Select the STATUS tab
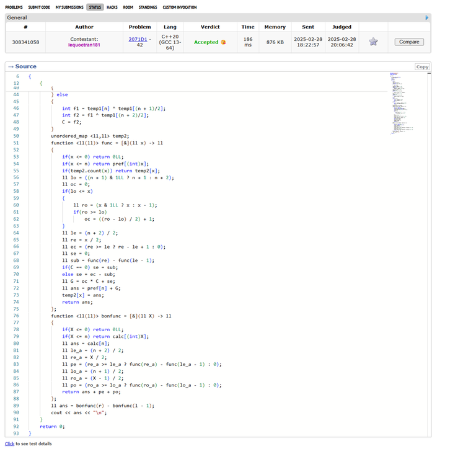The height and width of the screenshot is (454, 476). [95, 7]
